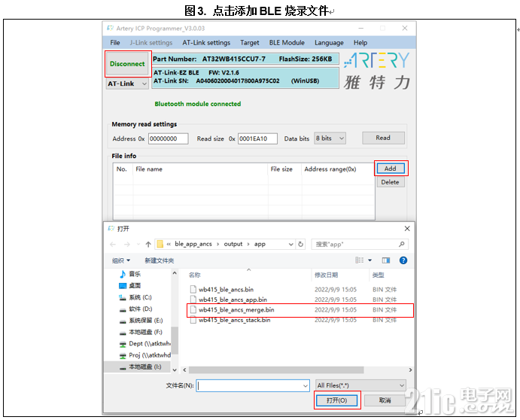Open the Help menu
Image resolution: width=520 pixels, height=420 pixels.
tap(360, 43)
